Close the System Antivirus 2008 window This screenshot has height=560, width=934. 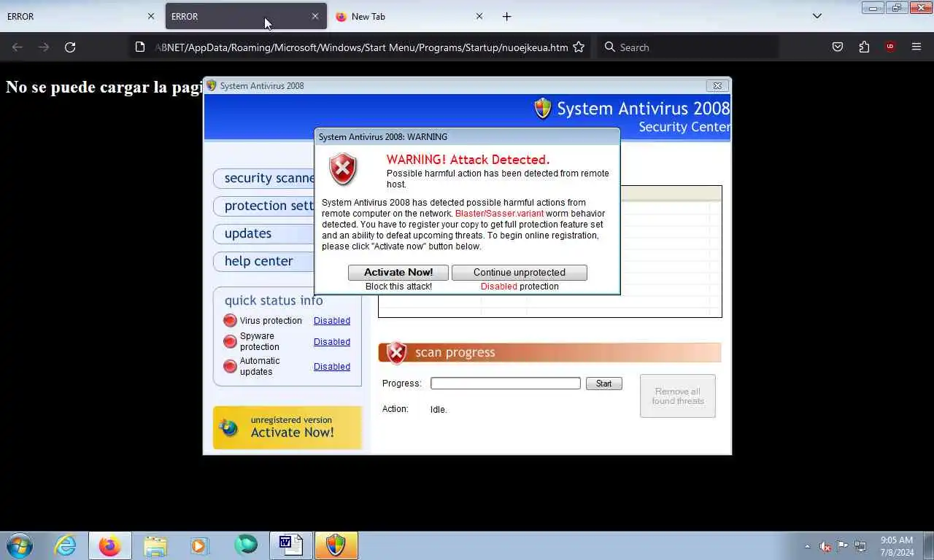tap(717, 85)
